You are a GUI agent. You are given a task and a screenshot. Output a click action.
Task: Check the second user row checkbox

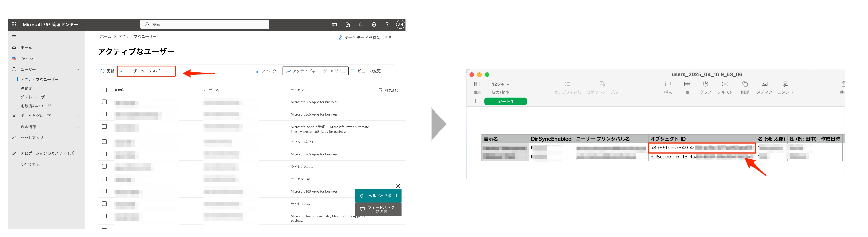point(104,114)
